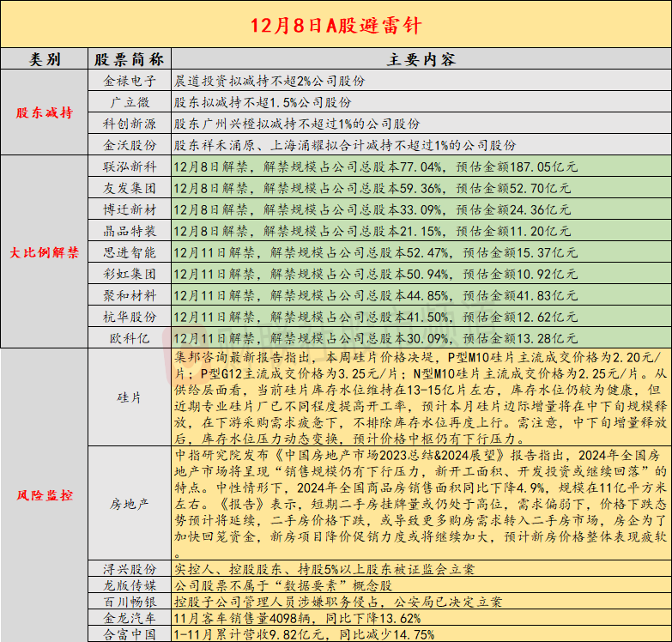Select stock name '杭华股份'
The width and height of the screenshot is (672, 642).
coord(130,317)
